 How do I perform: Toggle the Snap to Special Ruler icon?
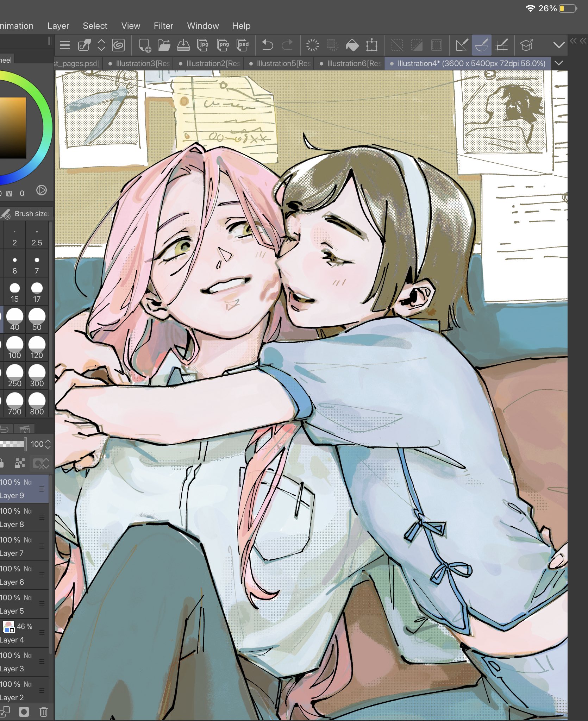[x=481, y=45]
